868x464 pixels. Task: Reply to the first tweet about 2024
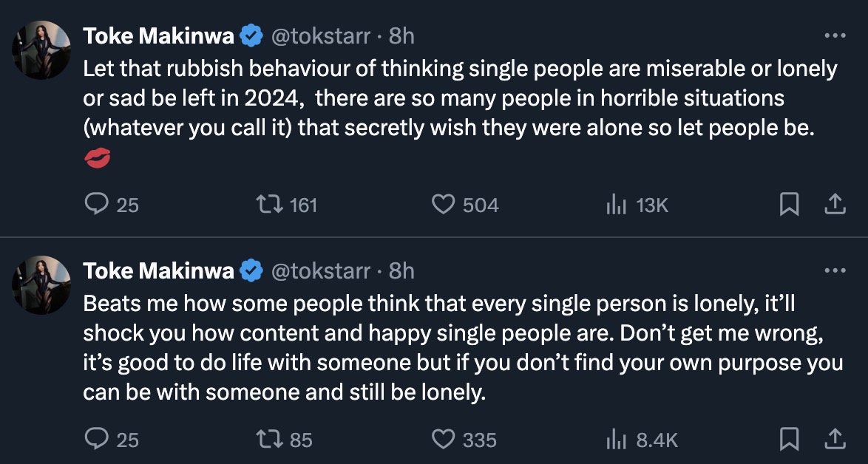click(97, 204)
